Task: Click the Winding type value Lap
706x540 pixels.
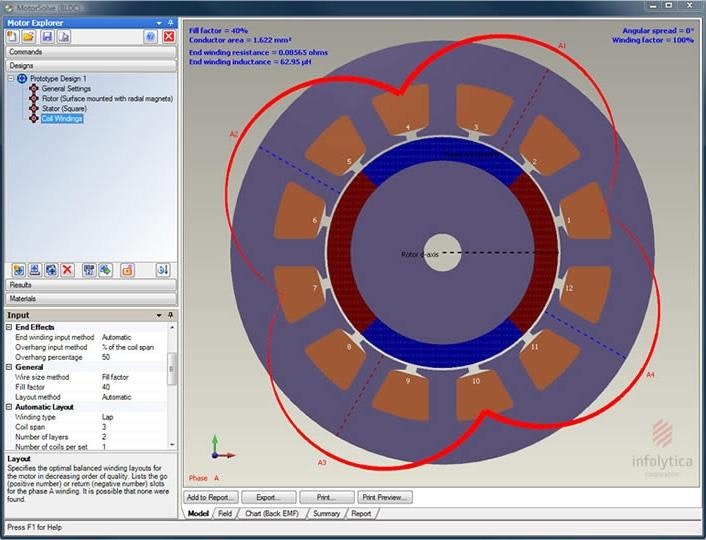Action: click(108, 417)
